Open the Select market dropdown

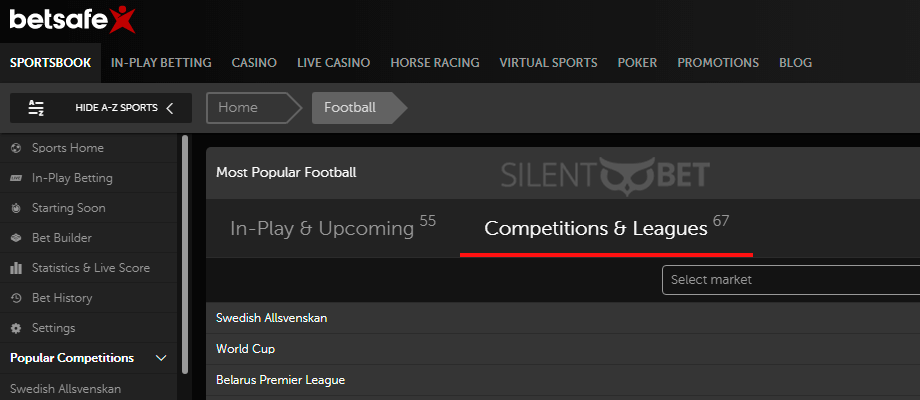click(x=790, y=280)
